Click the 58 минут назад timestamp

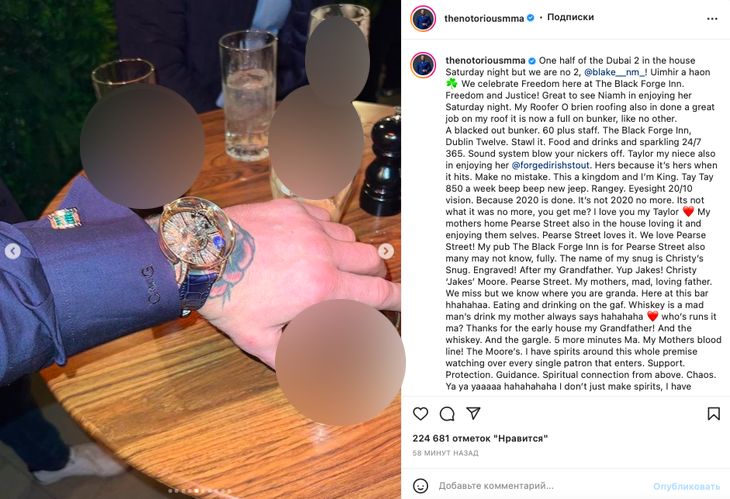click(445, 453)
